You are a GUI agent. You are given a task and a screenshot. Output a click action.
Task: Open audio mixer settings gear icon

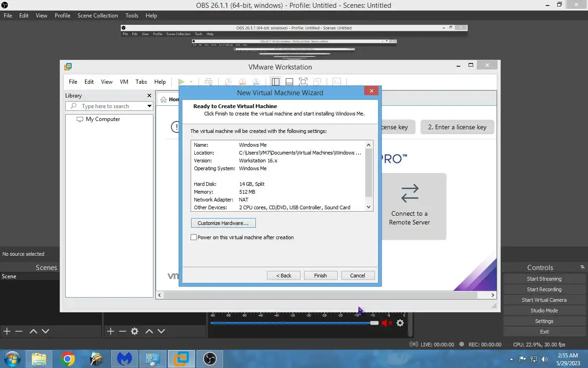(x=400, y=323)
